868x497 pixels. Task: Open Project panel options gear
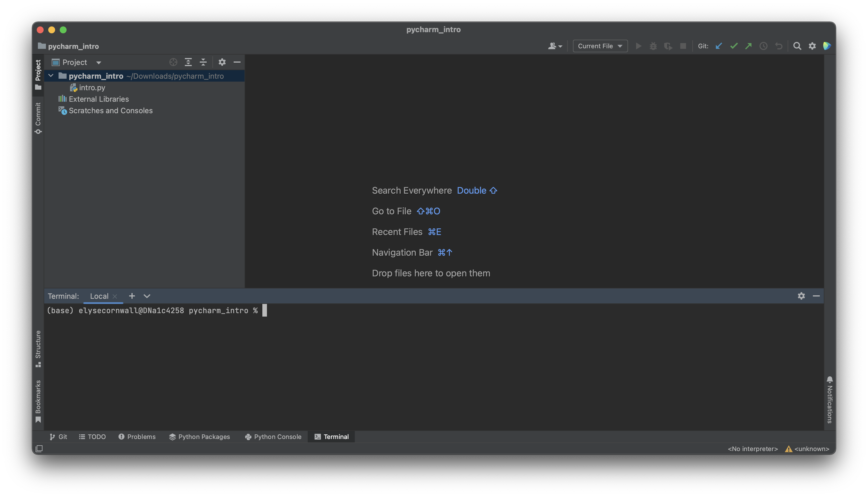222,62
